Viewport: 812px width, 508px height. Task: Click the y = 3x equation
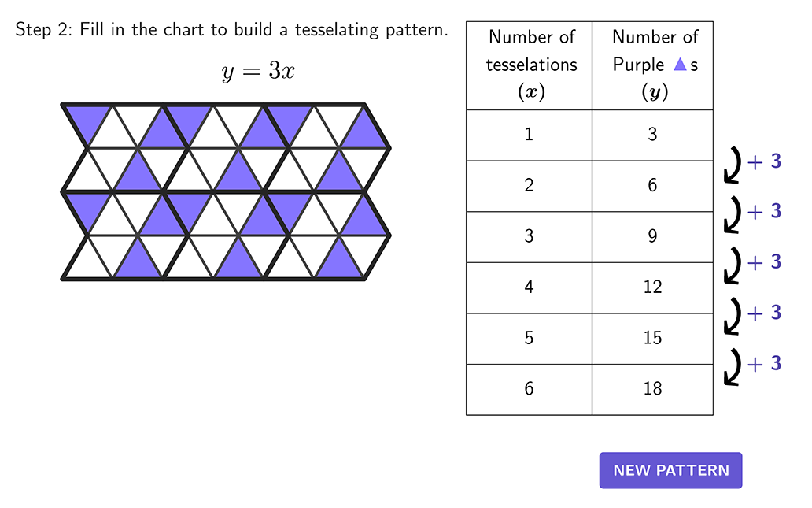pyautogui.click(x=258, y=72)
